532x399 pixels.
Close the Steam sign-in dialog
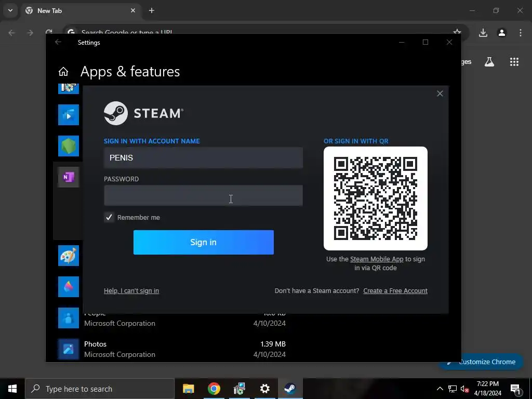pyautogui.click(x=440, y=94)
